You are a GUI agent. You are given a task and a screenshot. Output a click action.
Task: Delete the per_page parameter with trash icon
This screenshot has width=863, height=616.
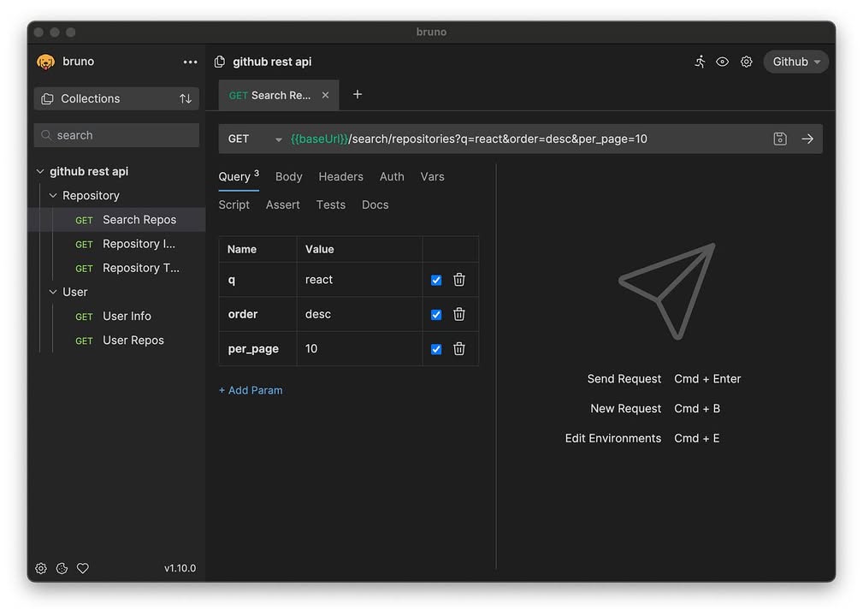459,349
